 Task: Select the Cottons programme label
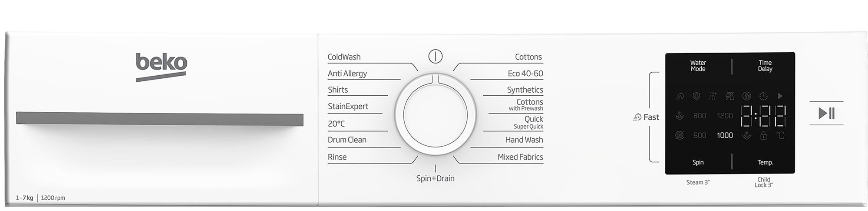[528, 57]
